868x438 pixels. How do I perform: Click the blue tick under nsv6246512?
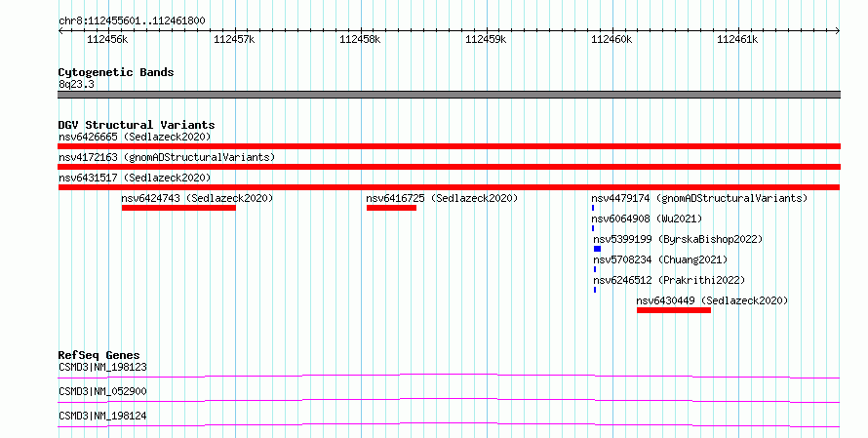point(595,290)
